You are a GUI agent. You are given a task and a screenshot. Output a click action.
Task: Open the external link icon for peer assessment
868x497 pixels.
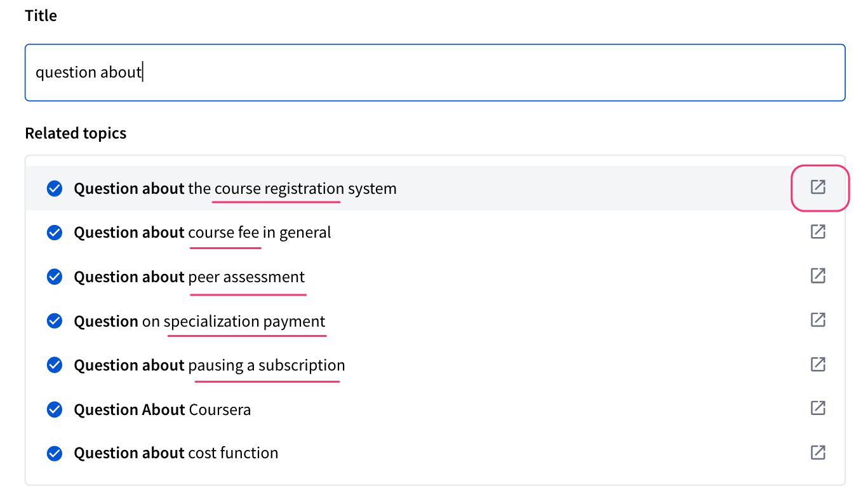pos(818,275)
